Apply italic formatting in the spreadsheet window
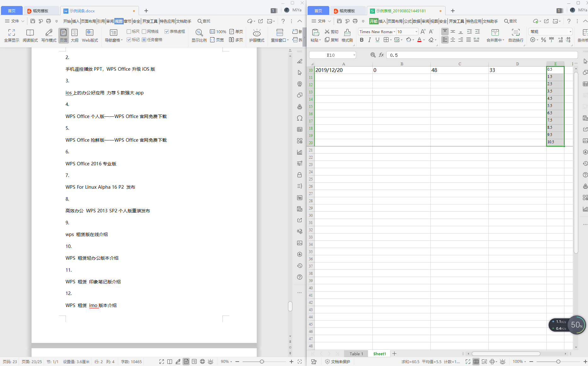 click(370, 40)
